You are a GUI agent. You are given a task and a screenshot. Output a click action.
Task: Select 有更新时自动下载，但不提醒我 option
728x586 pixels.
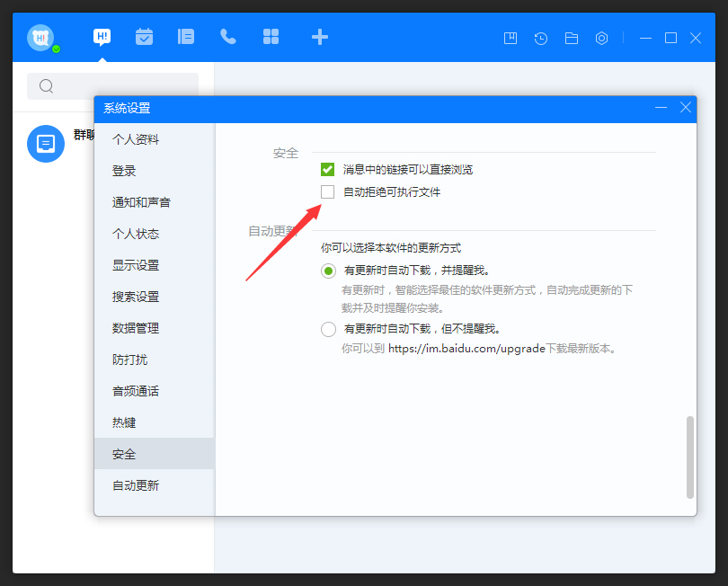pos(328,329)
